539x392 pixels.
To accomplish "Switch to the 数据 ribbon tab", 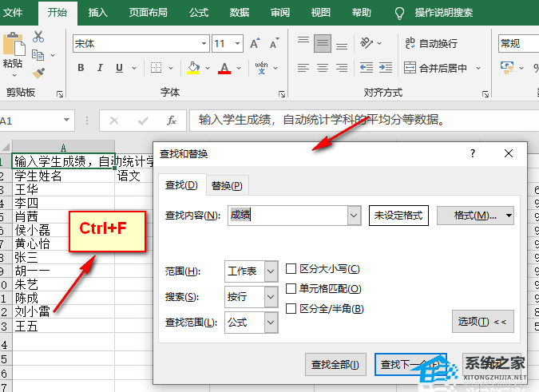I will [240, 13].
